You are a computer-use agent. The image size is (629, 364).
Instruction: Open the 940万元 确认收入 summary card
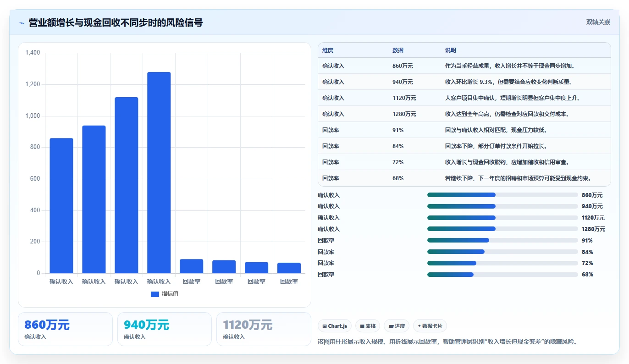[x=165, y=329]
